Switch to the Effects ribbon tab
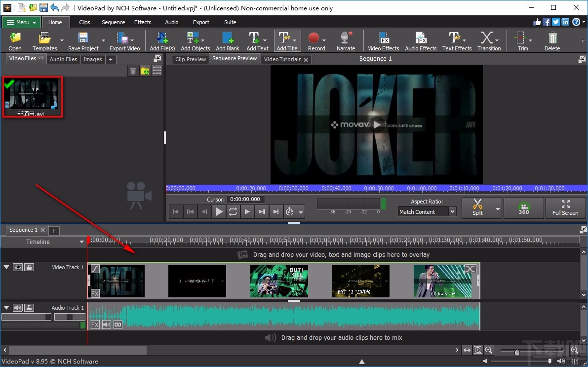 click(143, 22)
